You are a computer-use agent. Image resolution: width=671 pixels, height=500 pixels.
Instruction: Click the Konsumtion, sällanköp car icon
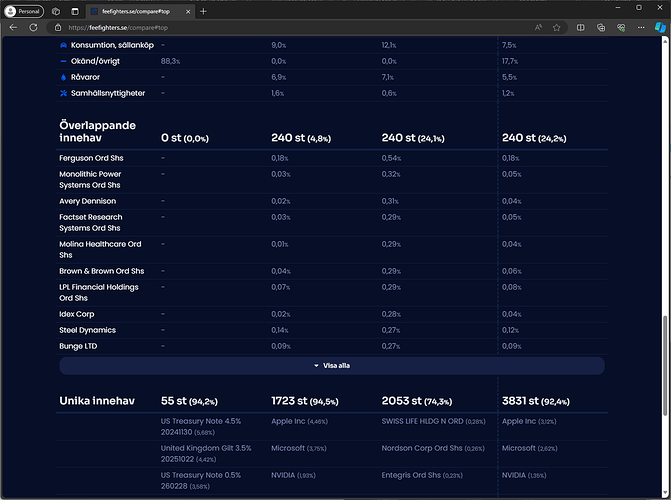coord(64,45)
